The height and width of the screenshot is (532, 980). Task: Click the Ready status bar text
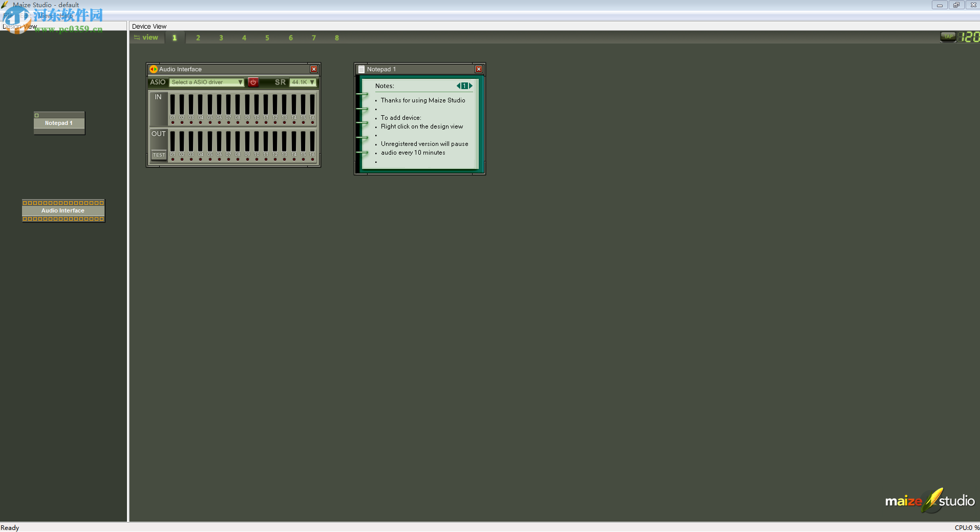(10, 527)
